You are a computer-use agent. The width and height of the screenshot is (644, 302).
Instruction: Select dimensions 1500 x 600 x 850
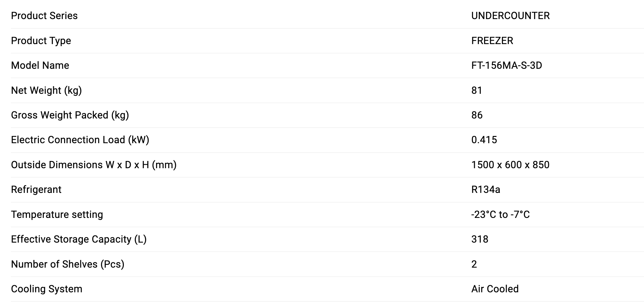tap(510, 165)
